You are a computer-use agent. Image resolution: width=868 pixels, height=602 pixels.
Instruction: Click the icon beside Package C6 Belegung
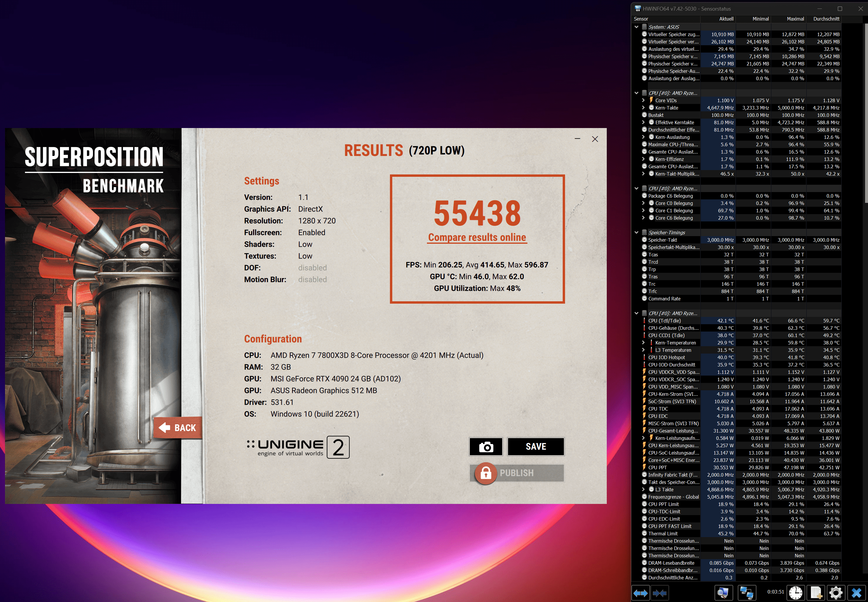(645, 196)
